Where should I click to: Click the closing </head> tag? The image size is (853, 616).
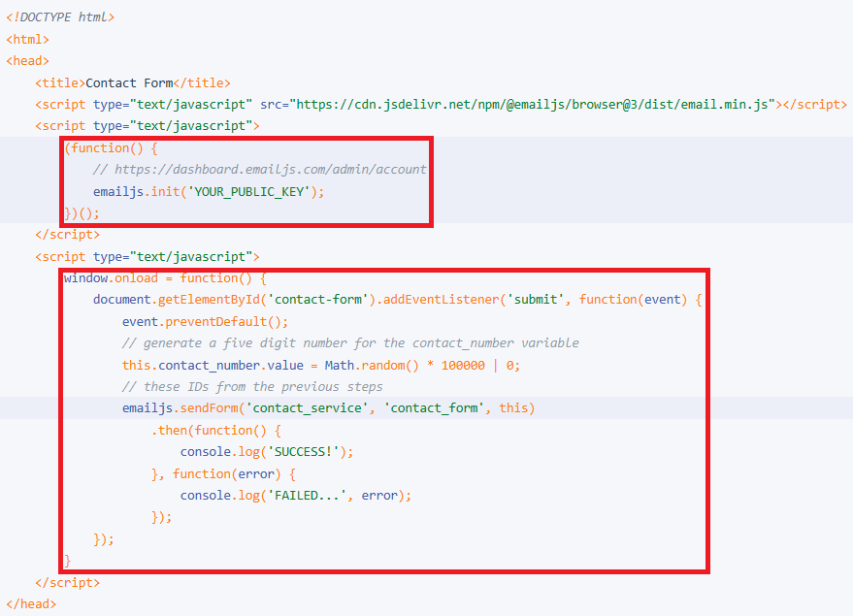pyautogui.click(x=31, y=604)
